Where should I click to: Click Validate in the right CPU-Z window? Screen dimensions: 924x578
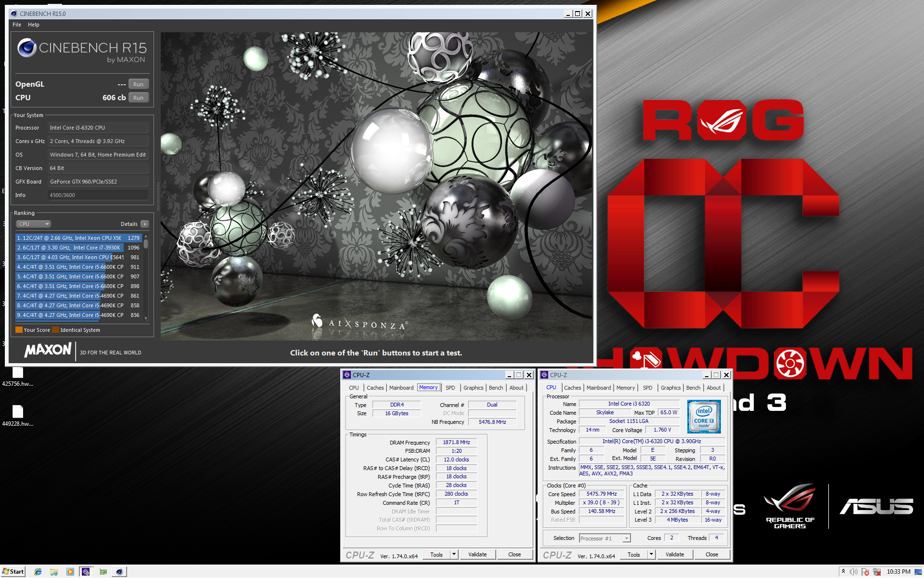click(x=675, y=554)
